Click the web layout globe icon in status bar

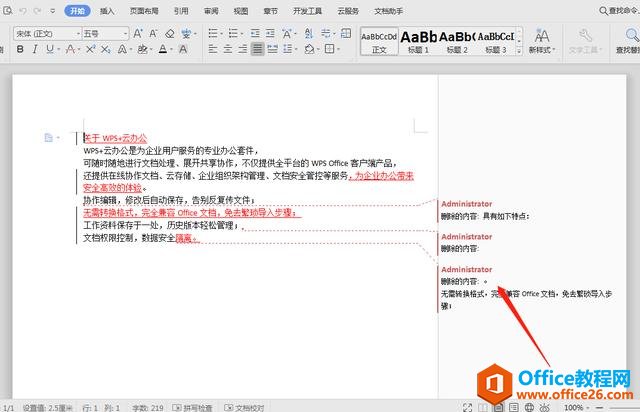529,407
